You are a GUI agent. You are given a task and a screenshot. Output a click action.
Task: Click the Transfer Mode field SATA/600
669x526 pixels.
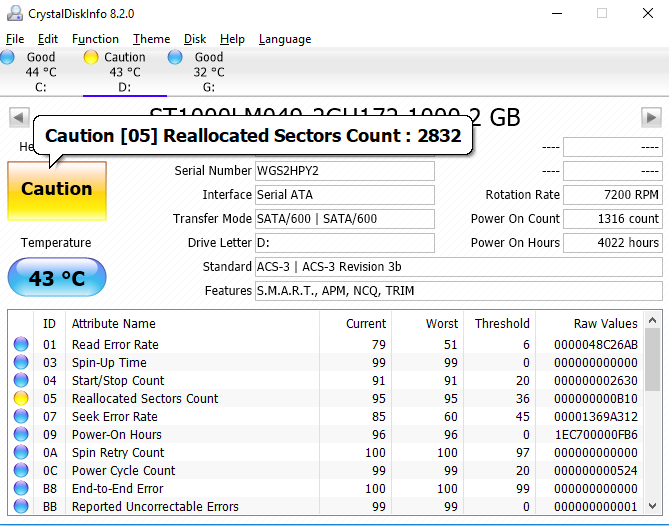345,219
